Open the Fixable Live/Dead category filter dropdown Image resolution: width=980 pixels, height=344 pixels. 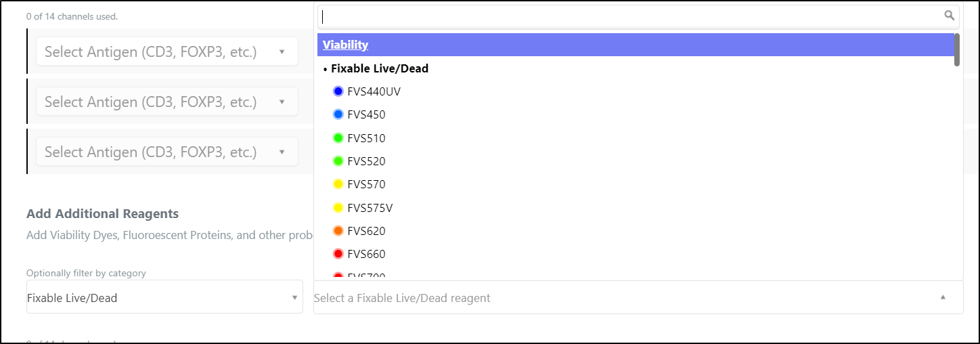pos(164,297)
